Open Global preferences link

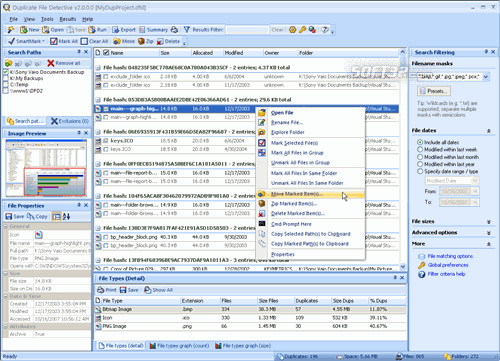(448, 265)
